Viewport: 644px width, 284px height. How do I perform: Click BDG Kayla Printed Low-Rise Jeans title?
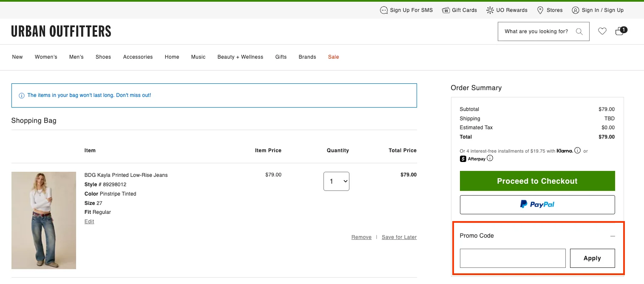[126, 175]
